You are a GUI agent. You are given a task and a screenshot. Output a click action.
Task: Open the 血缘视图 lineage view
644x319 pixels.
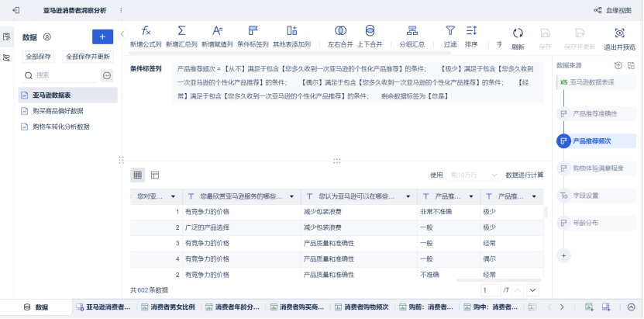(x=612, y=10)
